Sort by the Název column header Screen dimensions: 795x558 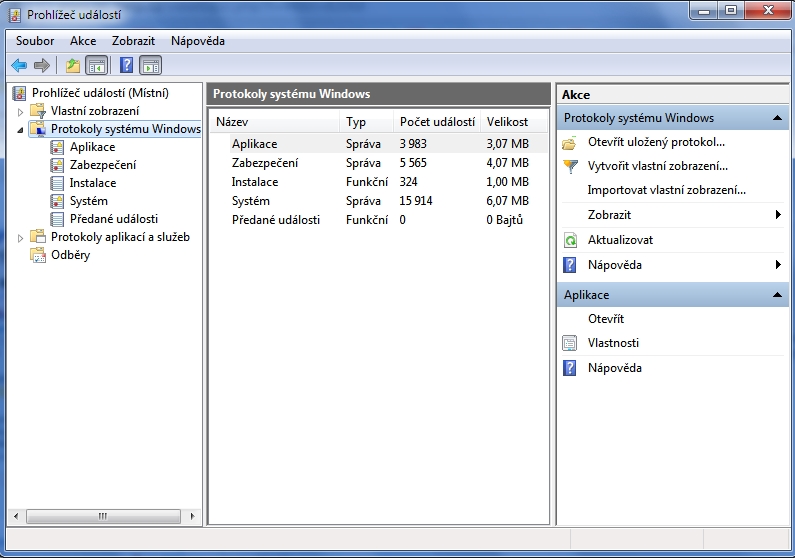275,122
